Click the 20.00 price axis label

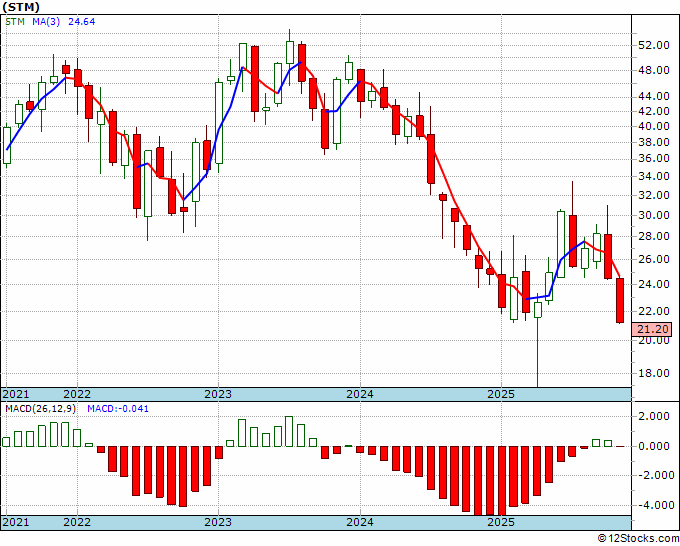[x=654, y=340]
